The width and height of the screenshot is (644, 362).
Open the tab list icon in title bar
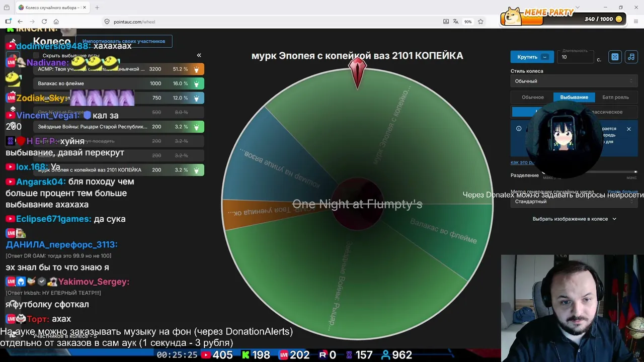pos(7,8)
